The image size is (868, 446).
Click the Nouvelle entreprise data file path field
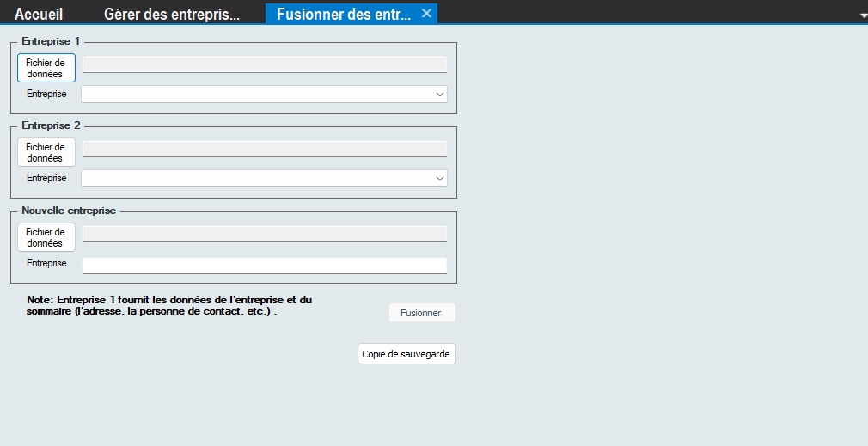(x=264, y=234)
